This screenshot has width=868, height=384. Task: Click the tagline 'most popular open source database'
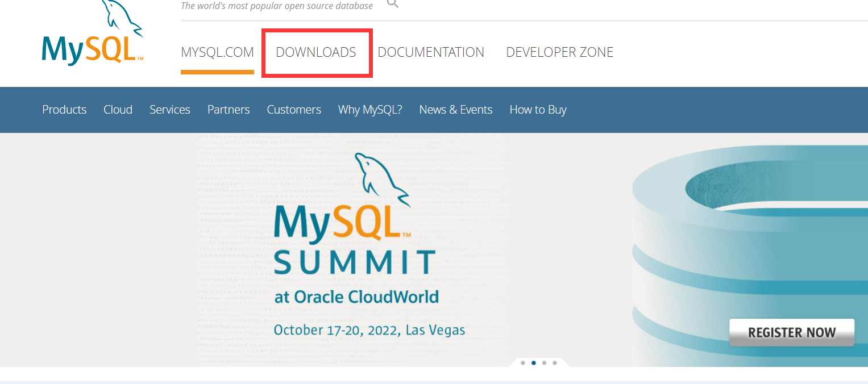pos(301,6)
